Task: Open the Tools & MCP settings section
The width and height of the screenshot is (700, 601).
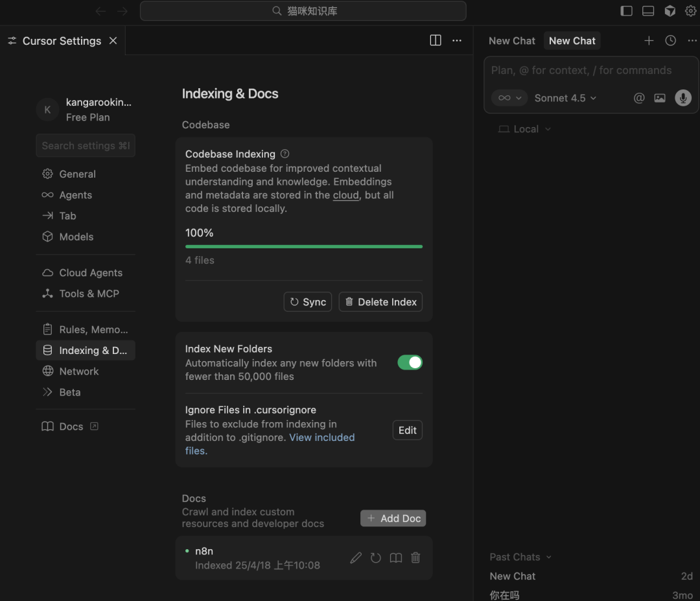Action: tap(89, 294)
